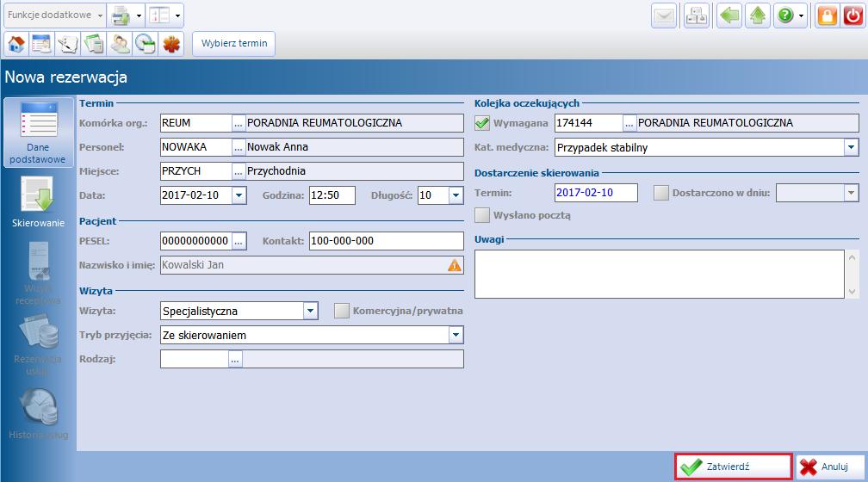Click the Komórka org. code field REUM
Screen dimensions: 868x482
196,123
